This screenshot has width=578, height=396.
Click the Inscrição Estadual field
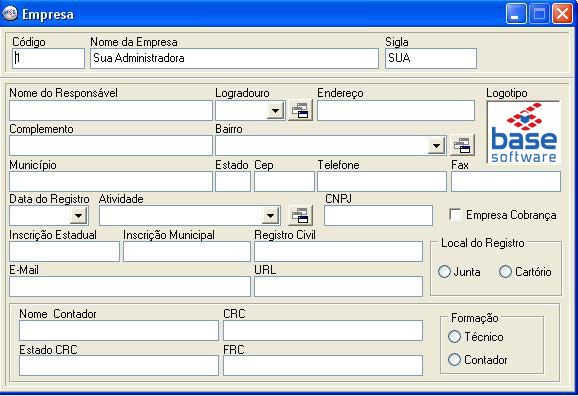coord(65,251)
